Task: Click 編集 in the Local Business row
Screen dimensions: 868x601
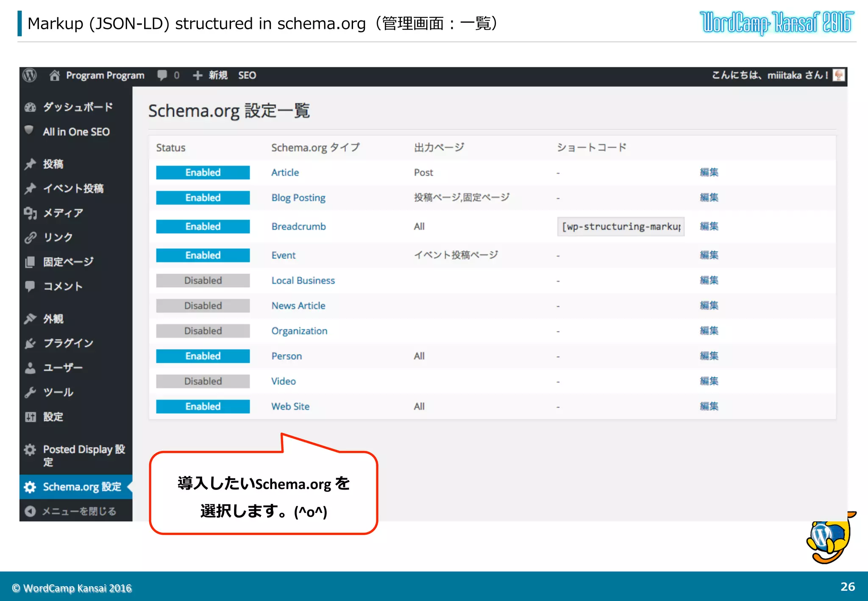Action: point(709,280)
